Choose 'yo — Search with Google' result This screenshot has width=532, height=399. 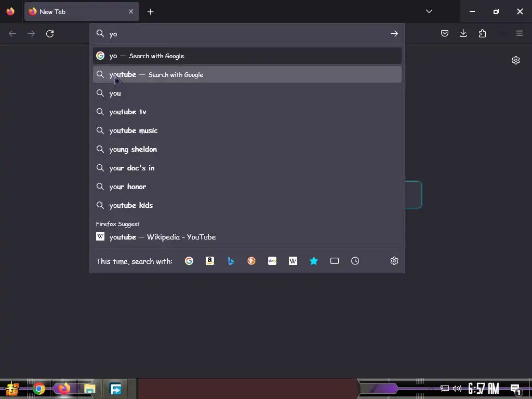pyautogui.click(x=247, y=56)
